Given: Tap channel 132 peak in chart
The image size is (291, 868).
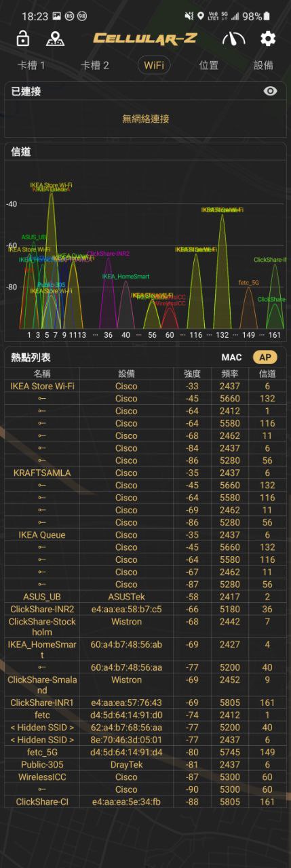Looking at the screenshot, I should [222, 271].
